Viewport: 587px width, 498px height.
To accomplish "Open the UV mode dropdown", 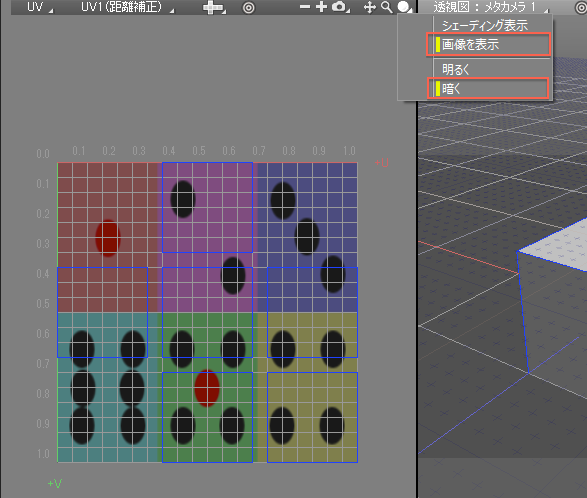I will pyautogui.click(x=40, y=7).
